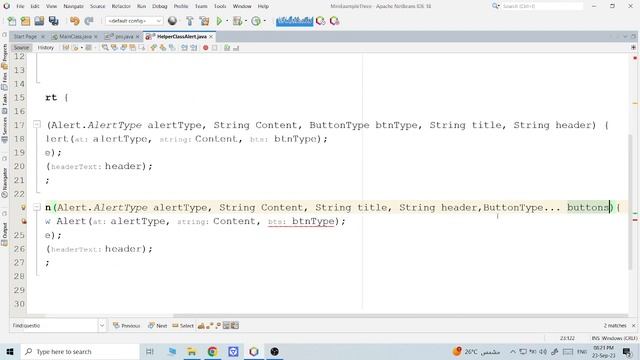Click the lightbulb hint icon at line 23
The width and height of the screenshot is (640, 360).
23,207
